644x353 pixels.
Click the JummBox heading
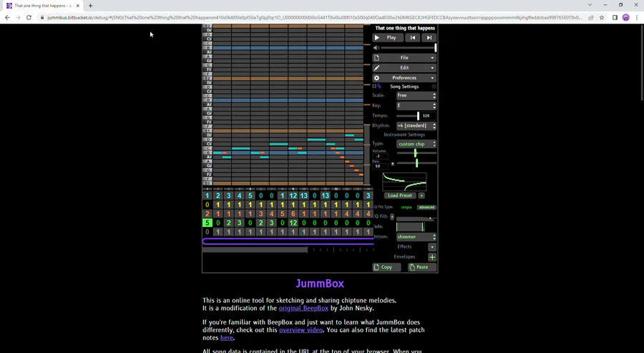pyautogui.click(x=320, y=284)
